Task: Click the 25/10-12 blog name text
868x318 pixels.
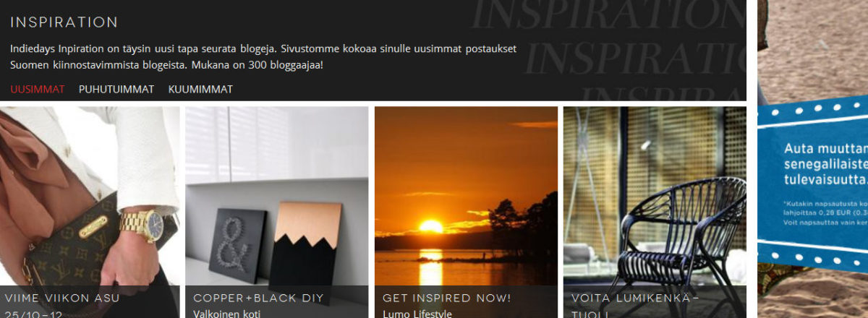Action: pyautogui.click(x=33, y=314)
